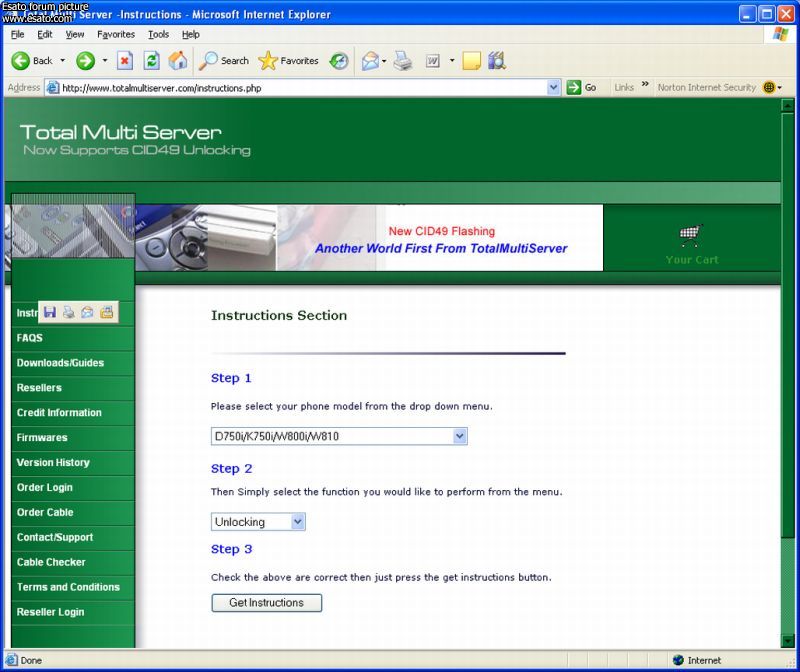Image resolution: width=800 pixels, height=672 pixels.
Task: Open the View menu
Action: point(74,34)
